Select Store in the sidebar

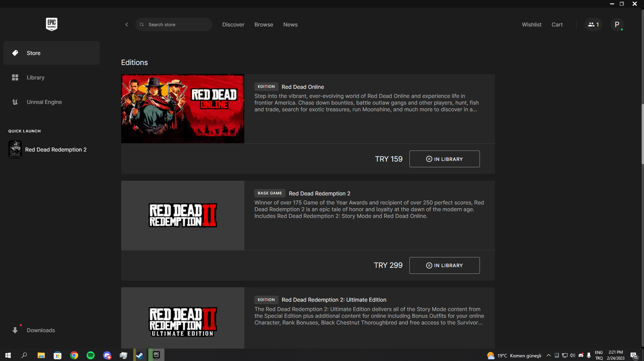[x=51, y=53]
